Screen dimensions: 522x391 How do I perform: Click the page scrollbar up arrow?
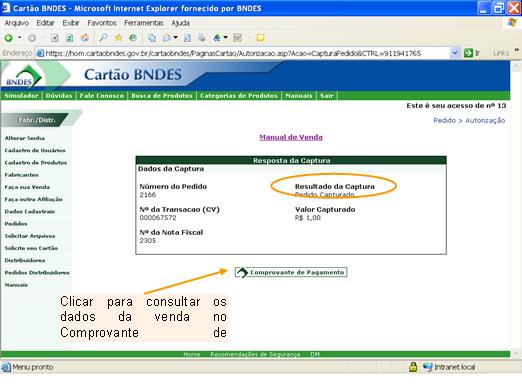[x=516, y=67]
